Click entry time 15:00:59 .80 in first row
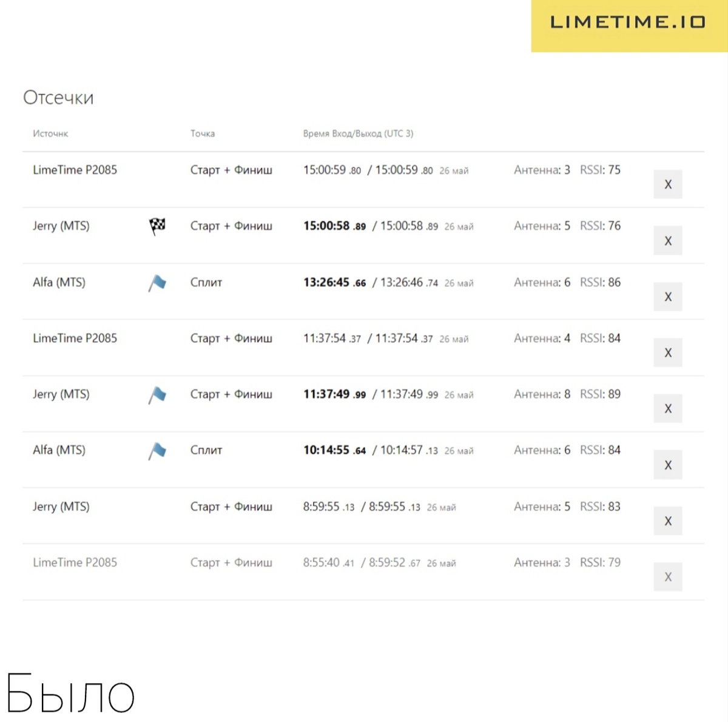728x722 pixels. [332, 170]
